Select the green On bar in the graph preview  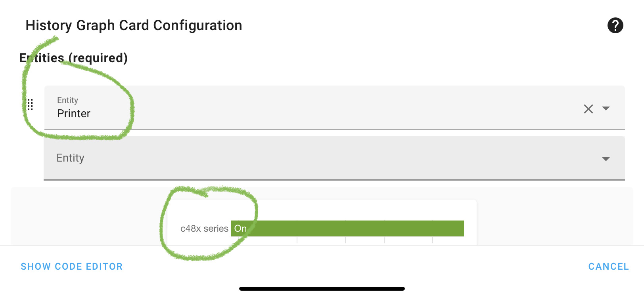(x=347, y=228)
